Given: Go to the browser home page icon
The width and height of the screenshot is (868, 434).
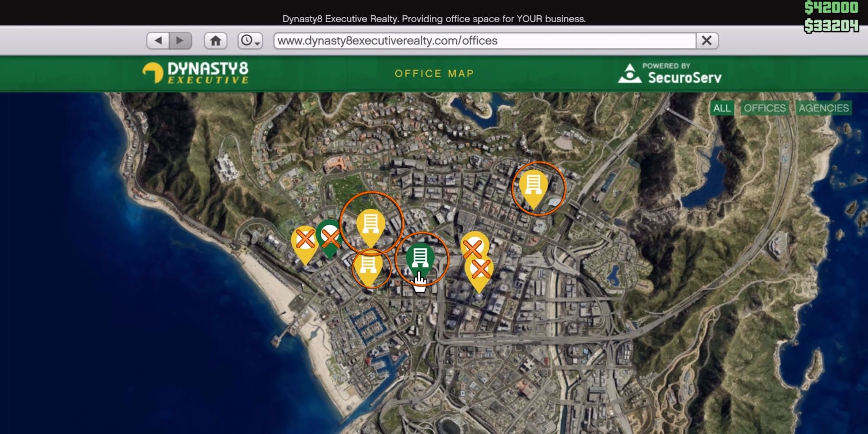Looking at the screenshot, I should [x=216, y=41].
